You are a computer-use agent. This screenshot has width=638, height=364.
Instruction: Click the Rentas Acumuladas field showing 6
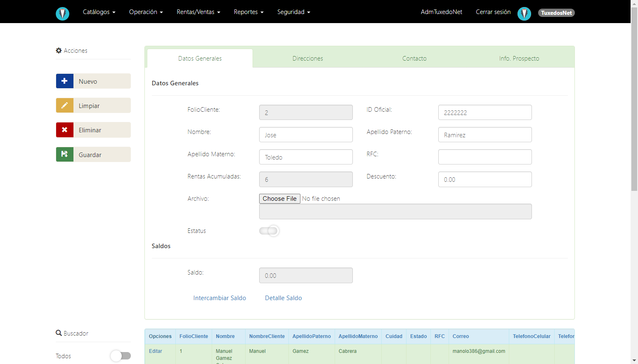[x=306, y=179]
